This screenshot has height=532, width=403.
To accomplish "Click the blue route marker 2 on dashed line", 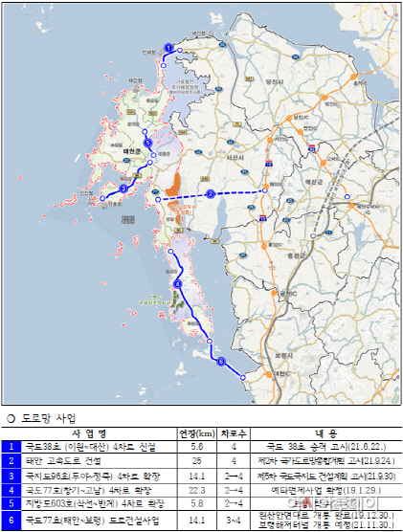I will 211,194.
